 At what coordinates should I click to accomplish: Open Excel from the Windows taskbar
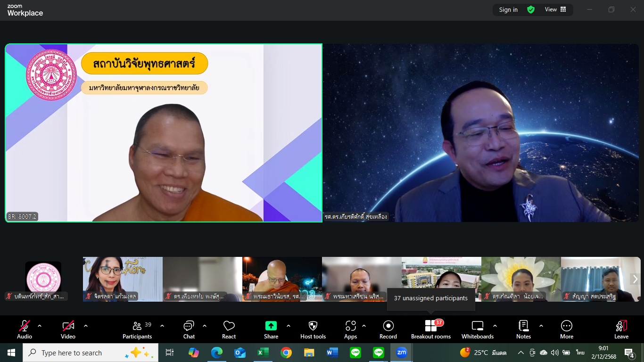(x=263, y=353)
